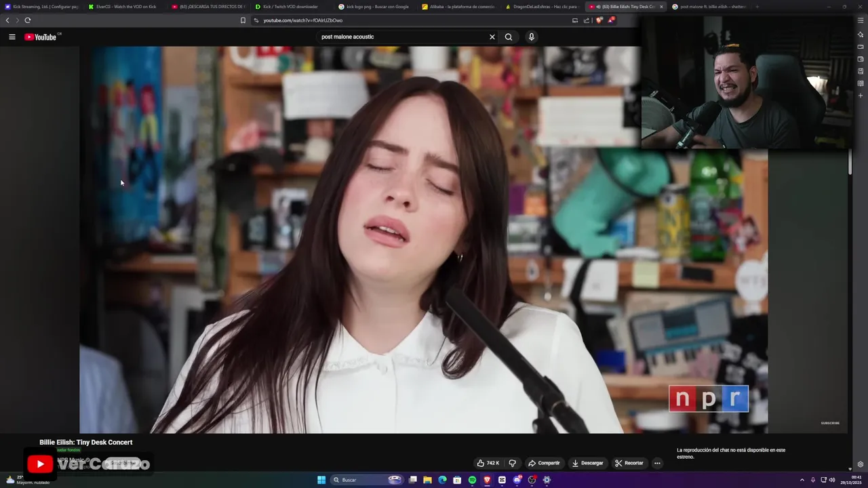Go forward with the browser forward arrow

(18, 20)
